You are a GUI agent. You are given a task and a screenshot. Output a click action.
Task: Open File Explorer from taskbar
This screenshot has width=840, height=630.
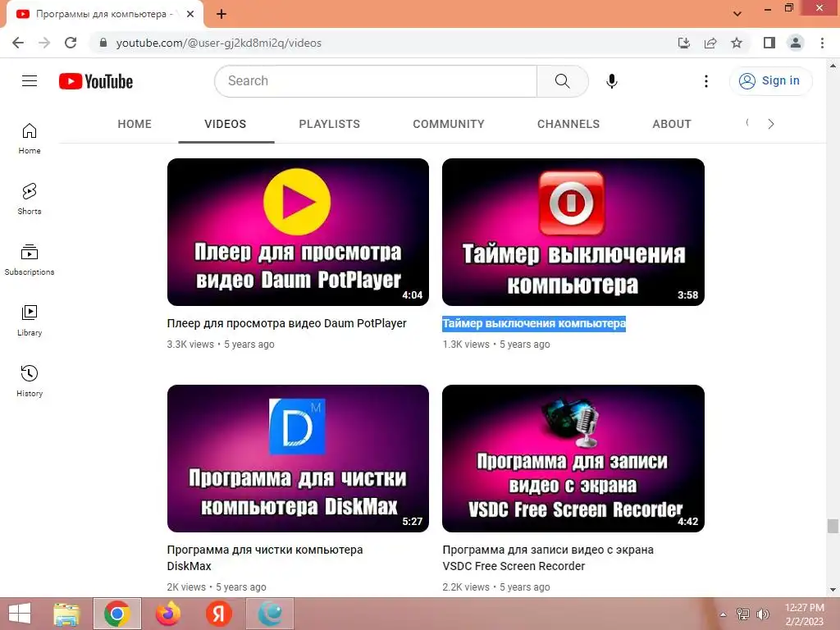(x=66, y=614)
